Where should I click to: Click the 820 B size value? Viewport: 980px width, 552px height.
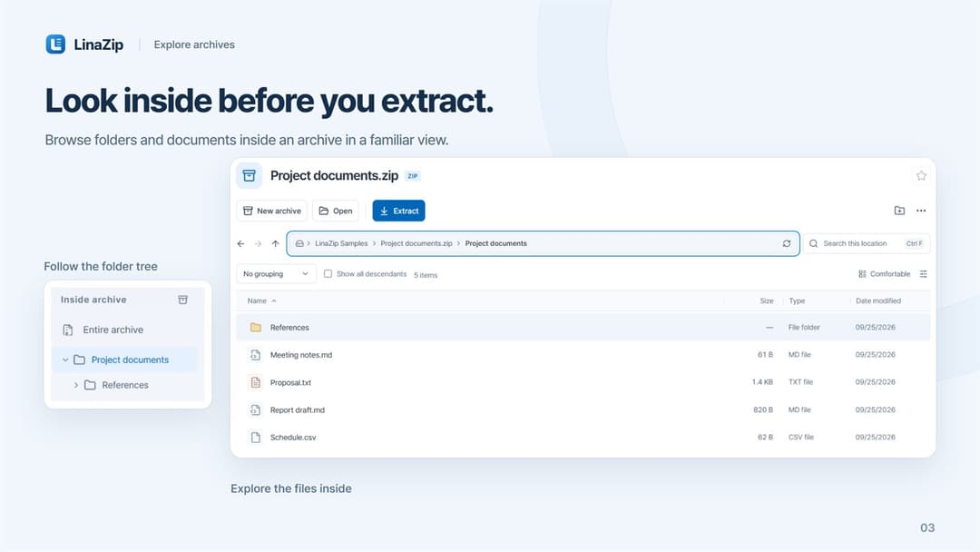[x=763, y=410]
